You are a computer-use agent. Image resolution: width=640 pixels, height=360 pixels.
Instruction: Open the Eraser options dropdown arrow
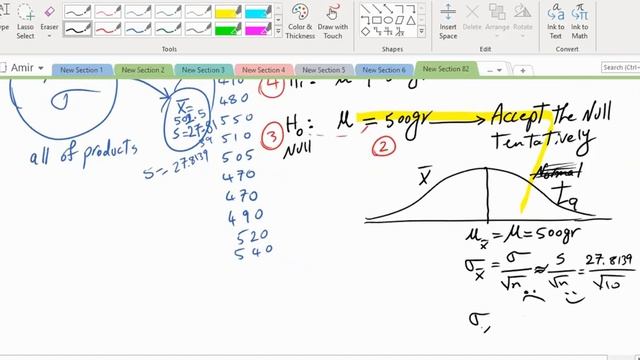coord(49,36)
